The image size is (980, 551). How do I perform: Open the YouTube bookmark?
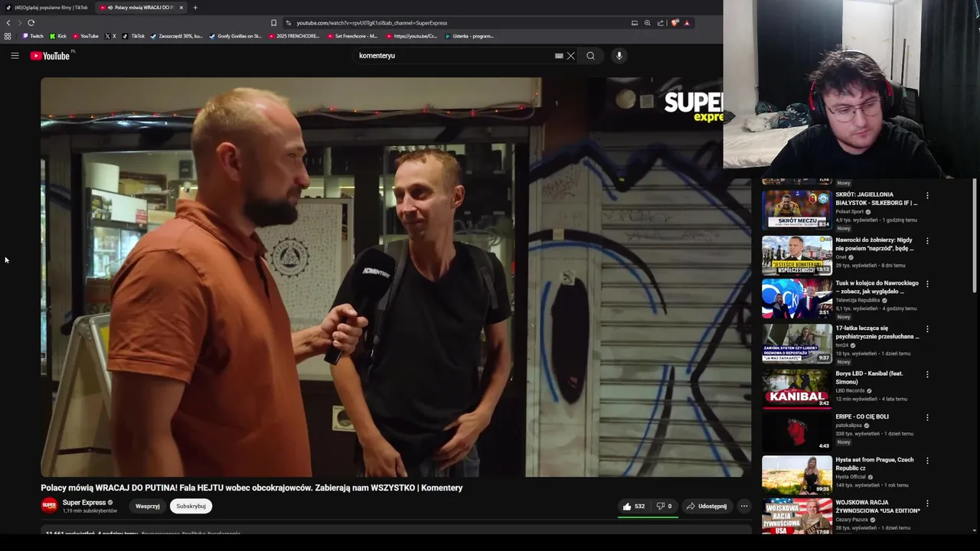coord(86,36)
